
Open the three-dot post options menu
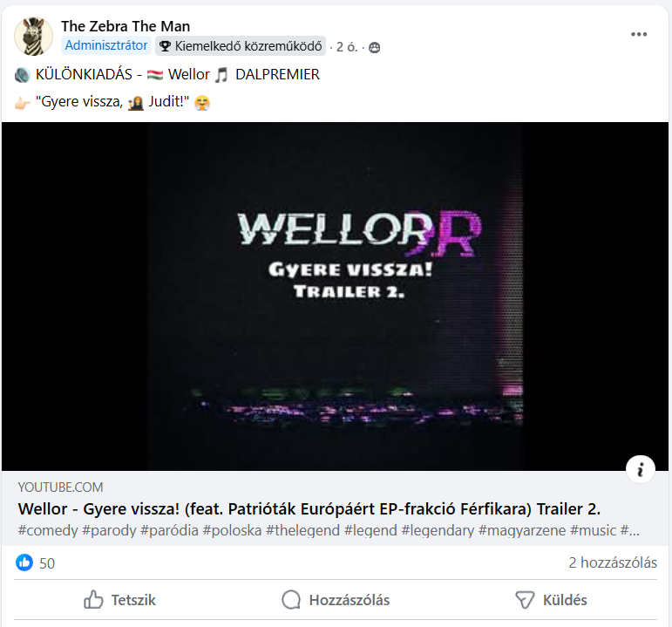(x=639, y=34)
